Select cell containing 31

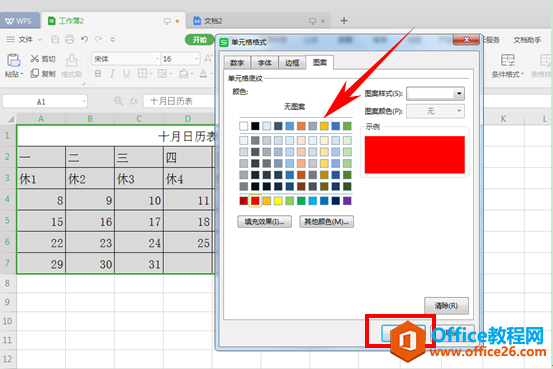click(x=139, y=264)
